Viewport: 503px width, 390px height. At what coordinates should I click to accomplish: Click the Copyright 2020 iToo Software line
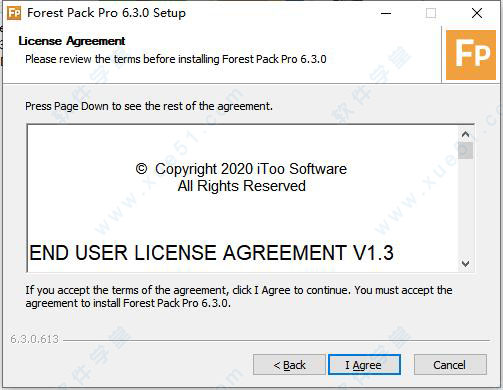pyautogui.click(x=241, y=169)
